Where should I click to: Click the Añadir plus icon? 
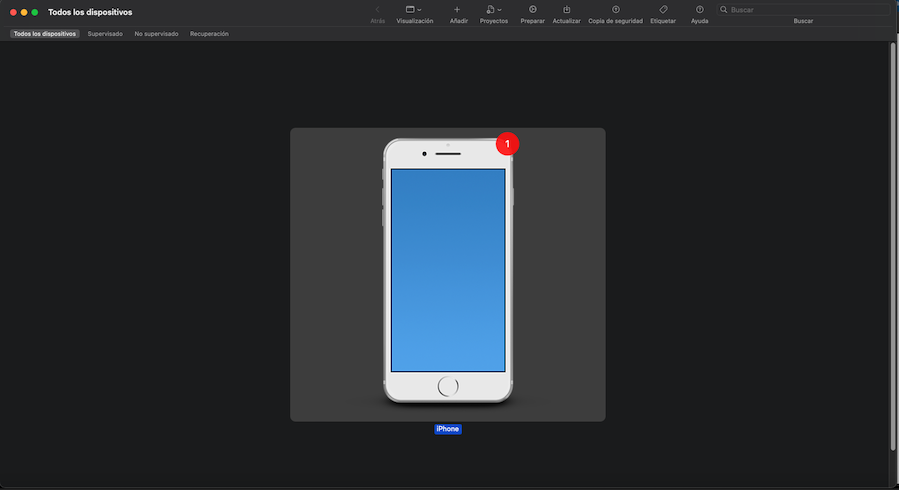pos(457,10)
